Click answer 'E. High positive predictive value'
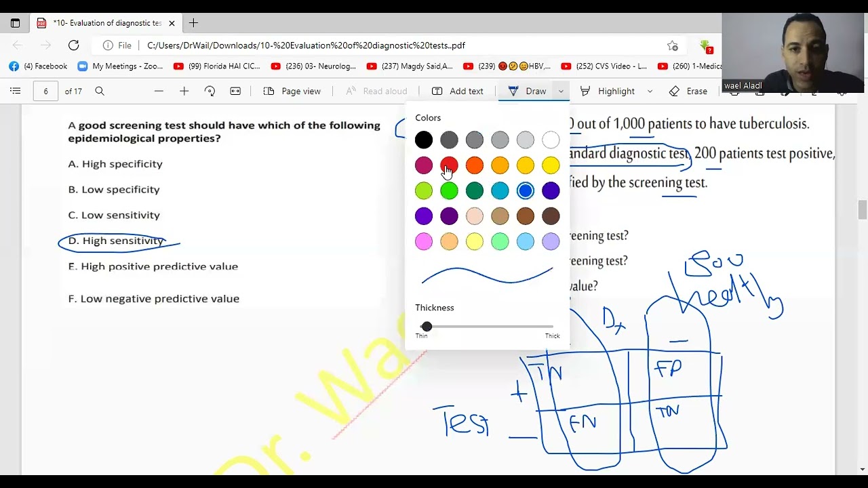The width and height of the screenshot is (868, 488). pos(153,266)
